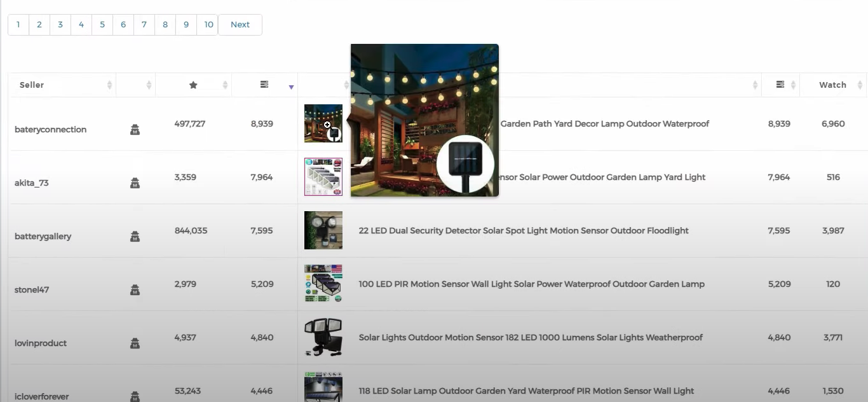Click the enlarged string lights preview image

(424, 120)
